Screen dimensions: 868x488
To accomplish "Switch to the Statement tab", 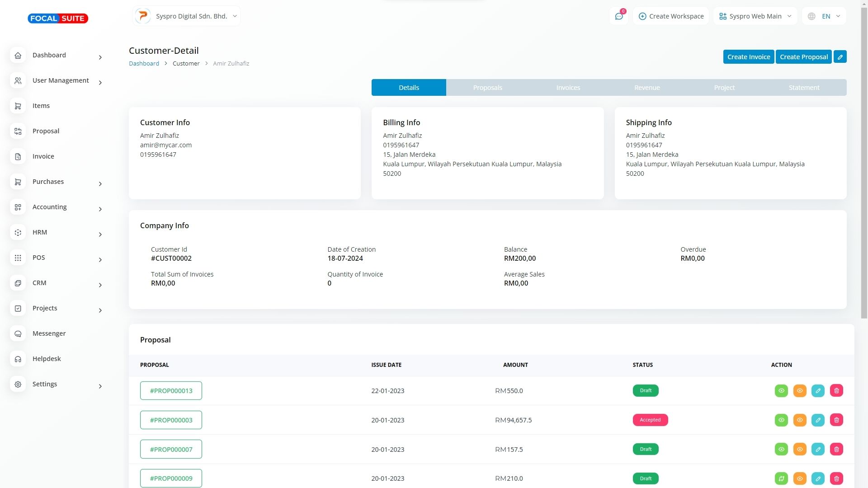I will [x=804, y=88].
